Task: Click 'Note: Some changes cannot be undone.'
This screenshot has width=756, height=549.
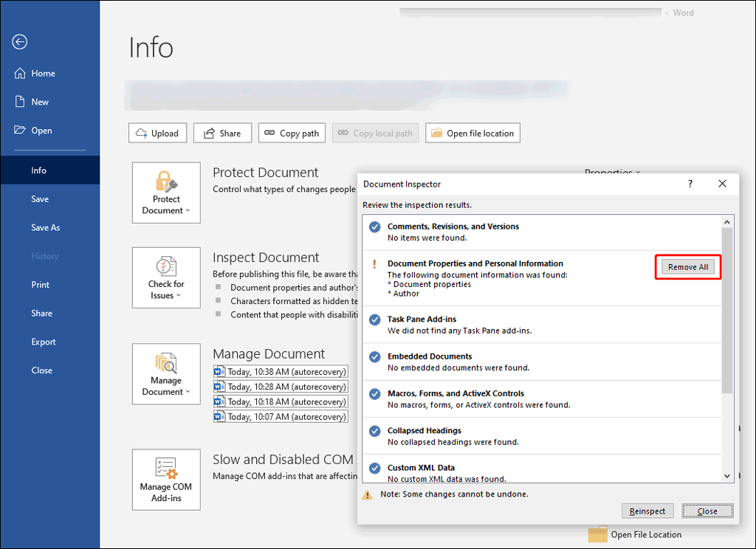Action: tap(454, 494)
